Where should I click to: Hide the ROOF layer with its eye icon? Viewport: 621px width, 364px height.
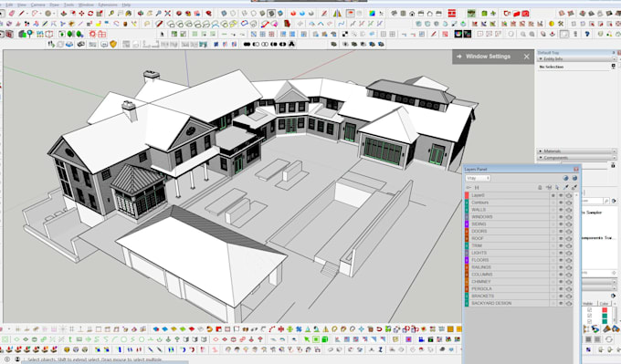tap(561, 239)
